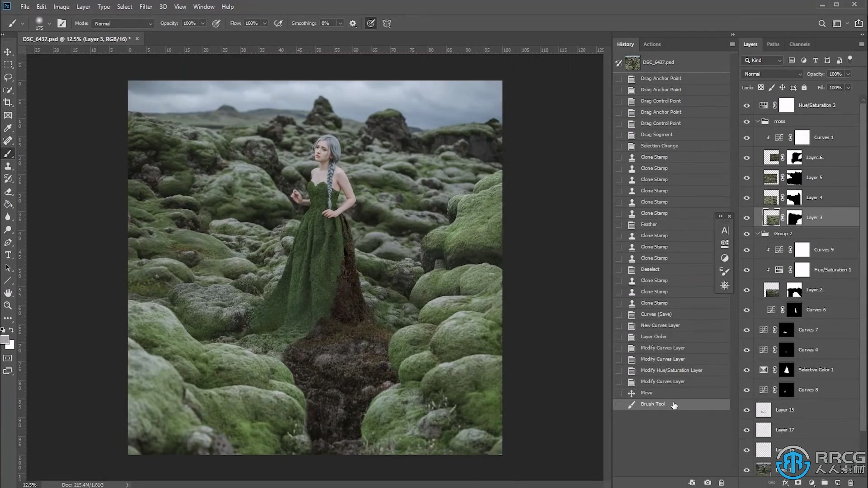868x488 pixels.
Task: Click the background color swatch
Action: click(11, 346)
